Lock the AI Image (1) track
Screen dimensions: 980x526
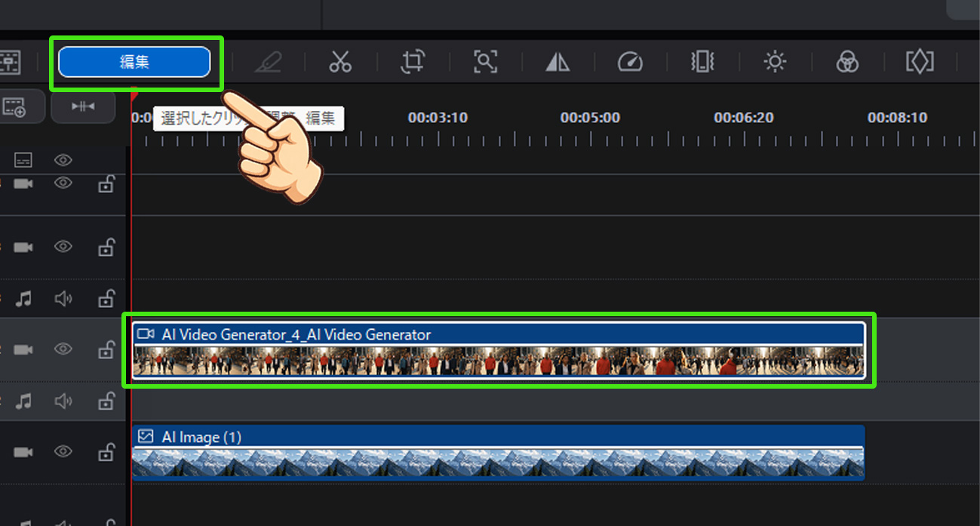pos(106,452)
